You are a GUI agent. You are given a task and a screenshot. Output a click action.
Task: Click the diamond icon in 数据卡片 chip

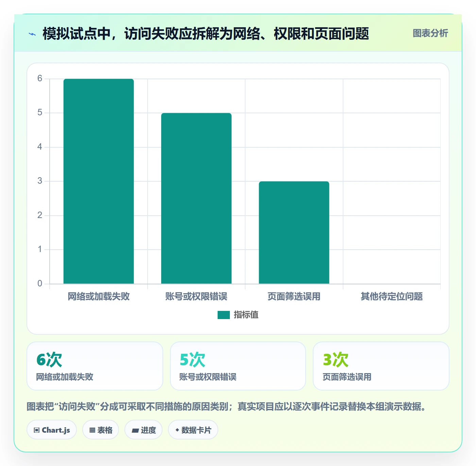177,430
